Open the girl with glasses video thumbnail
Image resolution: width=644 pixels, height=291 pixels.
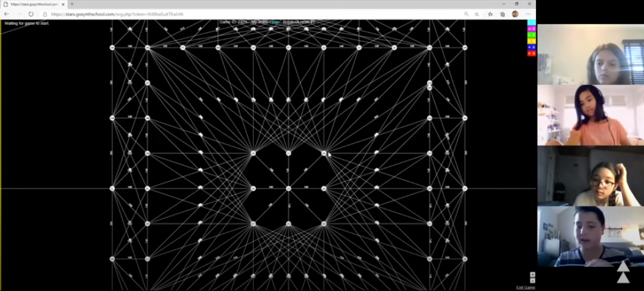591,176
